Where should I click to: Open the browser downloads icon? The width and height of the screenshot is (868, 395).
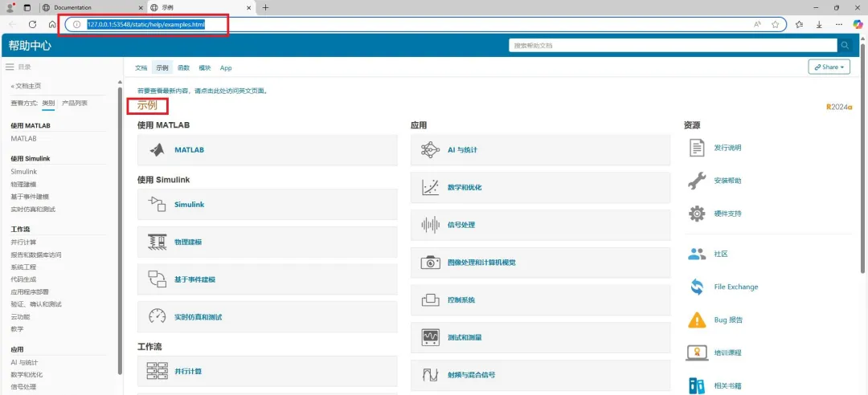click(x=819, y=24)
